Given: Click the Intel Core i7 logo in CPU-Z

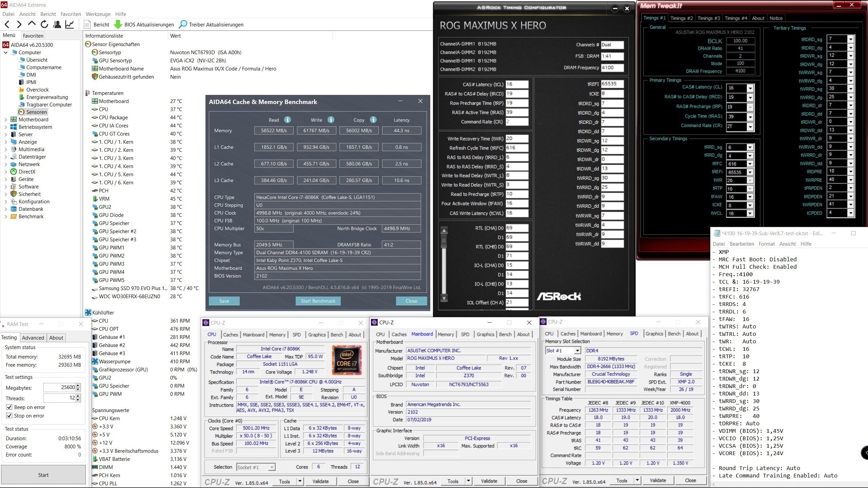Looking at the screenshot, I should point(347,360).
